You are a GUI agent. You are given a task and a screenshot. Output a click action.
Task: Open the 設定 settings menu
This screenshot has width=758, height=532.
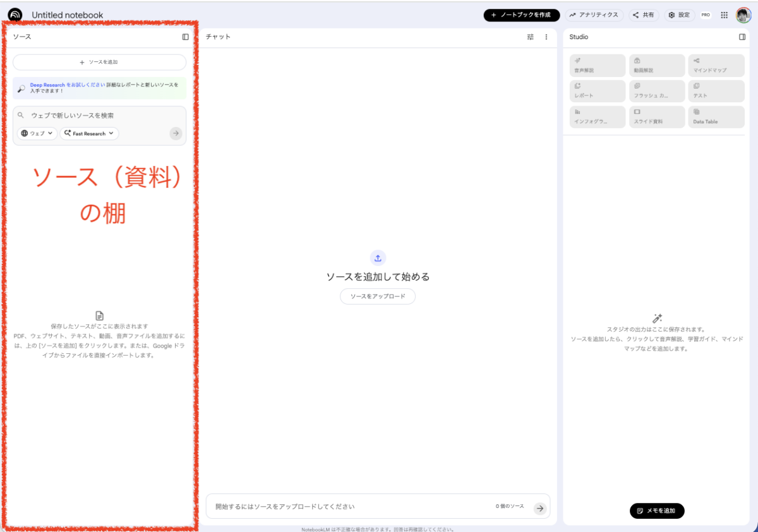click(x=679, y=15)
